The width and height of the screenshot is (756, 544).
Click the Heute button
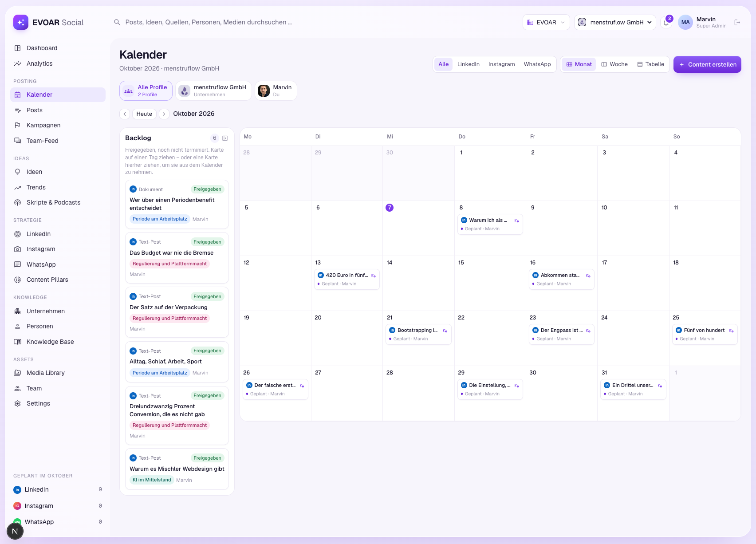click(x=144, y=114)
